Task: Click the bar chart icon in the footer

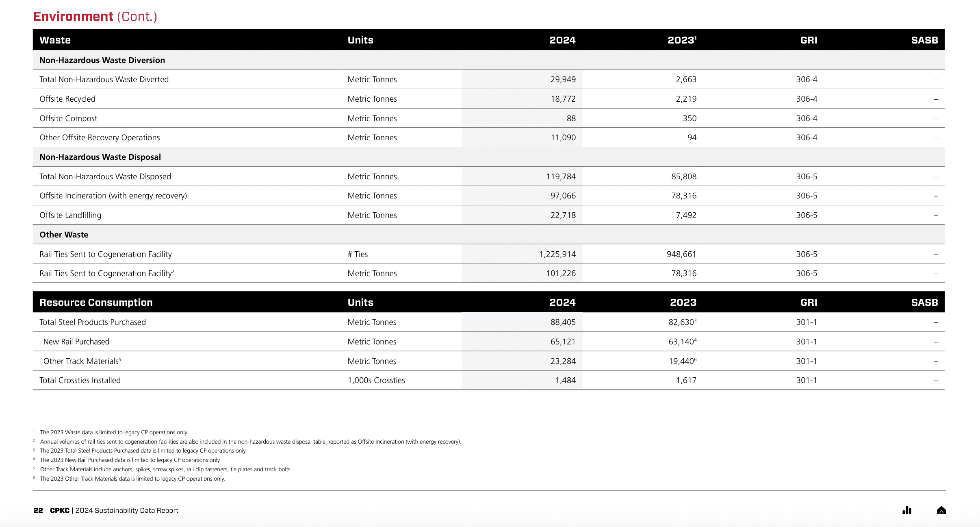Action: point(907,510)
